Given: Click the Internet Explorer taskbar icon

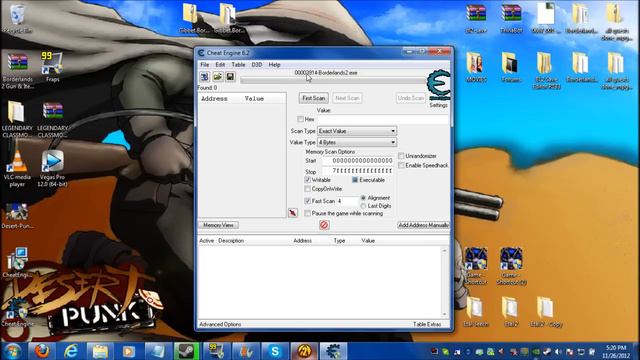Looking at the screenshot, I should [x=71, y=351].
